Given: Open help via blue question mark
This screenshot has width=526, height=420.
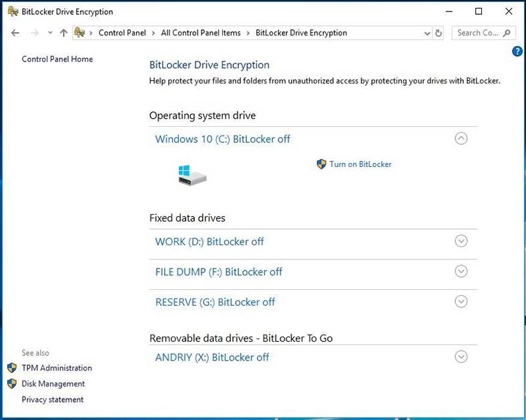Looking at the screenshot, I should (517, 51).
